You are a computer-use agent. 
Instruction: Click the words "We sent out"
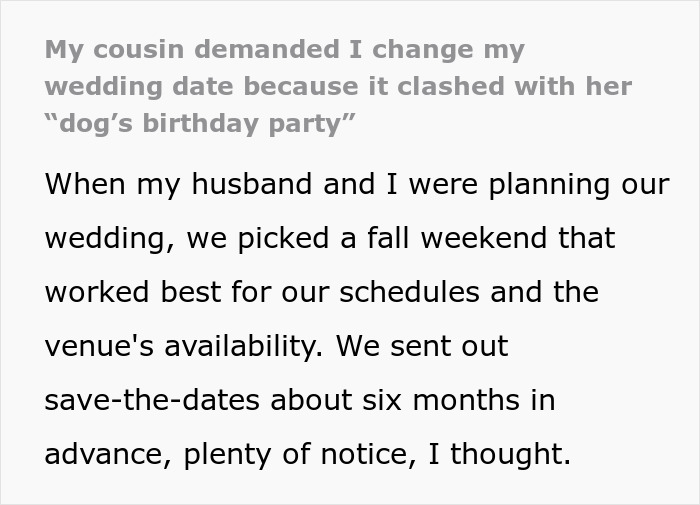(423, 347)
